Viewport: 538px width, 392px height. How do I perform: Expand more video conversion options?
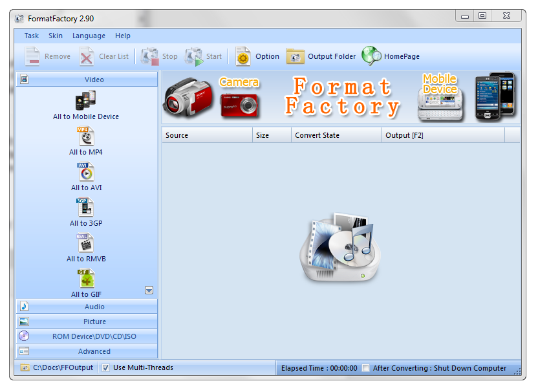coord(149,290)
